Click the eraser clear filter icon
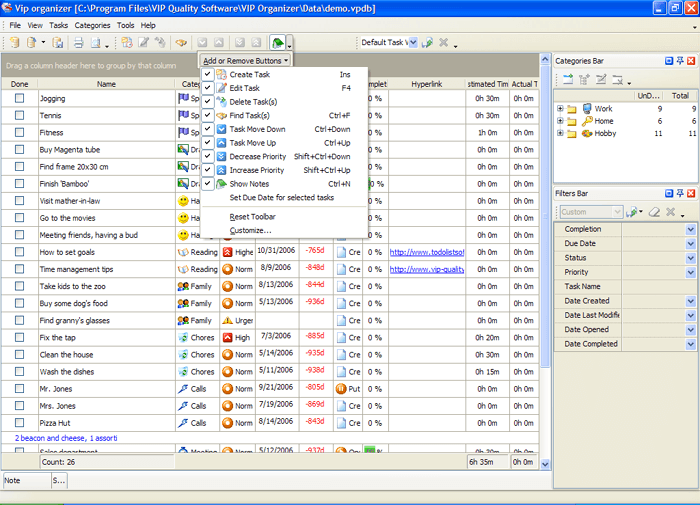Viewport: 700px width, 505px height. pyautogui.click(x=654, y=212)
